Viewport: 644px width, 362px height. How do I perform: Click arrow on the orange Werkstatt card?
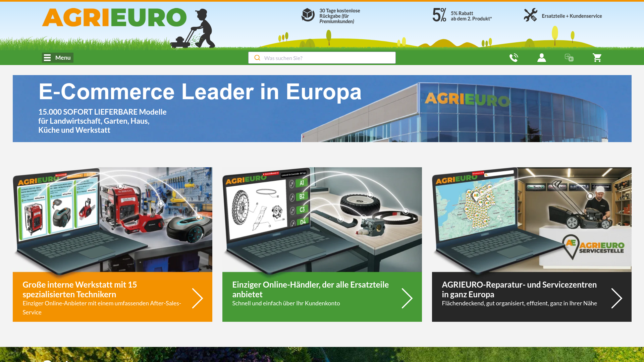pos(198,298)
